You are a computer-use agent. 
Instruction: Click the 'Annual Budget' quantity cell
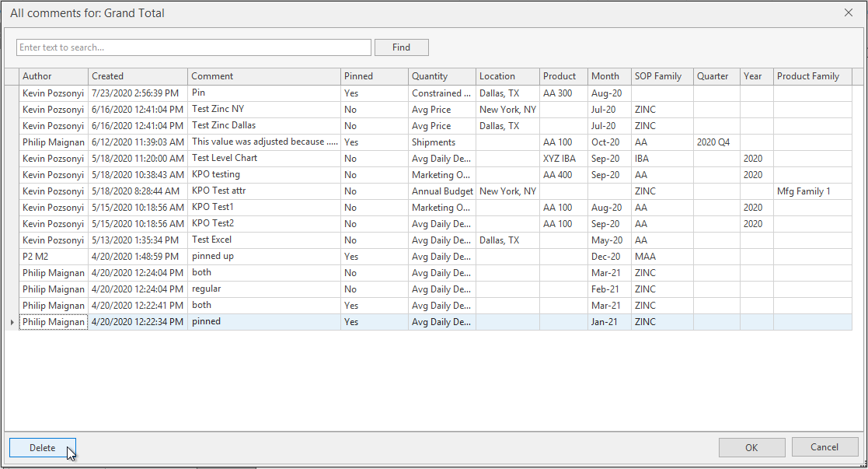441,191
